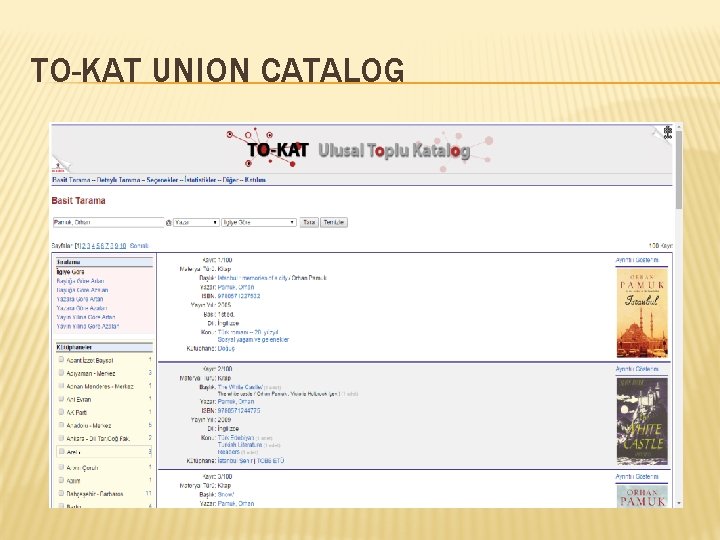
Task: Check the Artvin Çoruh library checkbox
Action: click(61, 467)
